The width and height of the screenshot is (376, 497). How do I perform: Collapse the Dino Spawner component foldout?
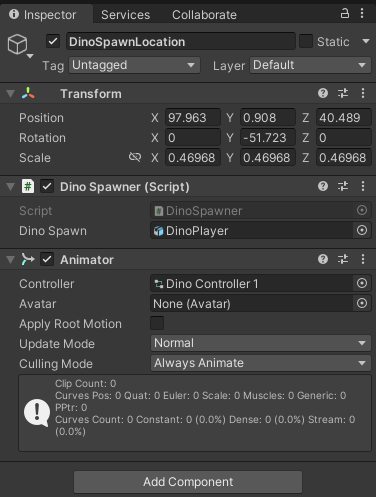pos(11,187)
